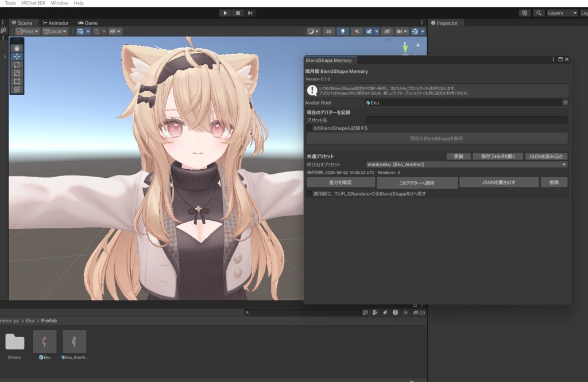Open the Layers dropdown
This screenshot has height=382, width=588.
(x=562, y=13)
